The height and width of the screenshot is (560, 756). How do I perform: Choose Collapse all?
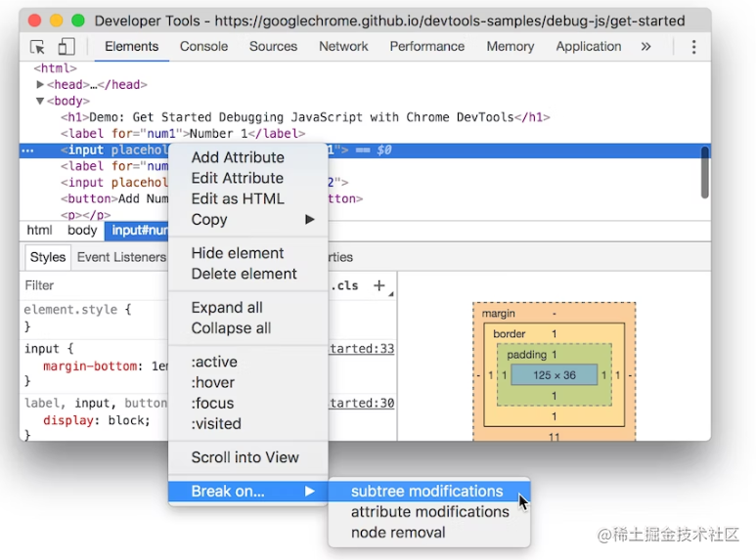pyautogui.click(x=247, y=328)
